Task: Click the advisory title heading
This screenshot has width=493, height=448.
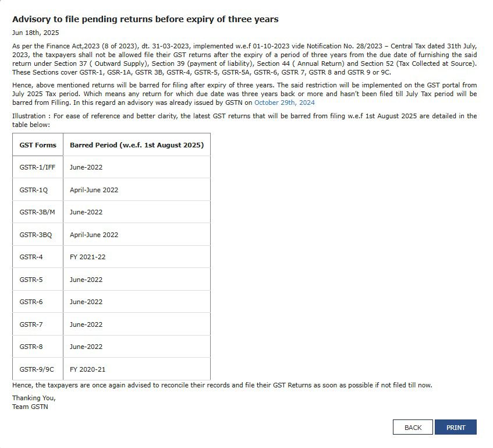Action: point(146,19)
